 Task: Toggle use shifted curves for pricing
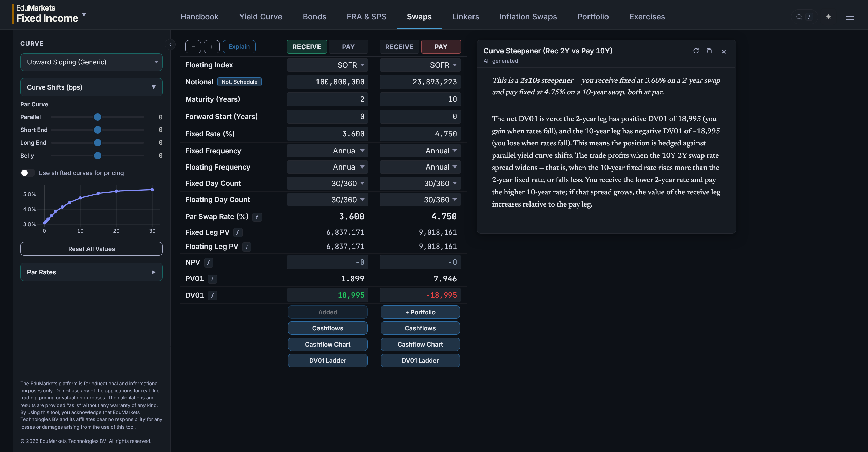27,173
